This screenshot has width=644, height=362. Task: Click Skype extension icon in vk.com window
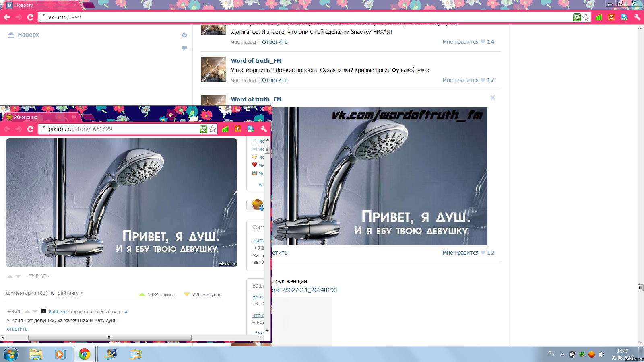pyautogui.click(x=624, y=17)
